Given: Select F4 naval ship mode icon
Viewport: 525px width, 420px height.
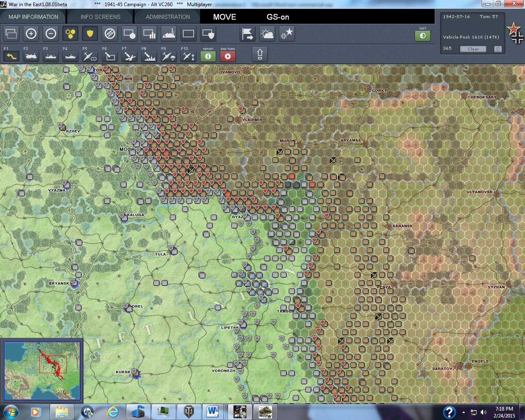Looking at the screenshot, I should click(71, 56).
